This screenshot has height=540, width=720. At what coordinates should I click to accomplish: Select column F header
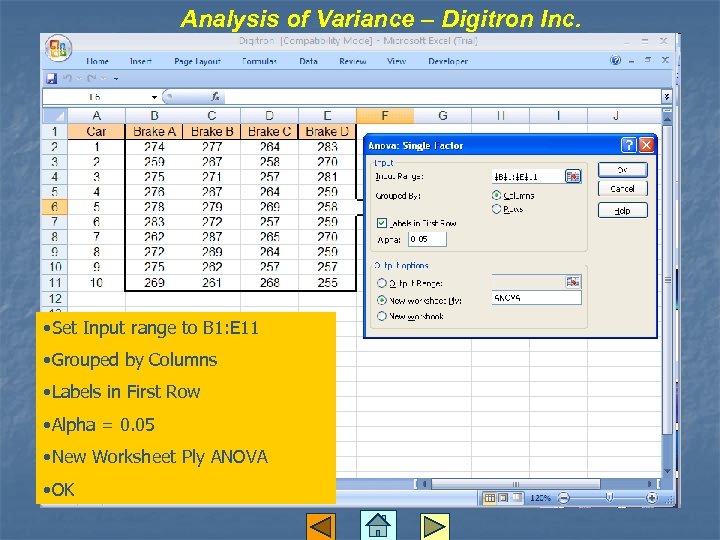(x=385, y=115)
